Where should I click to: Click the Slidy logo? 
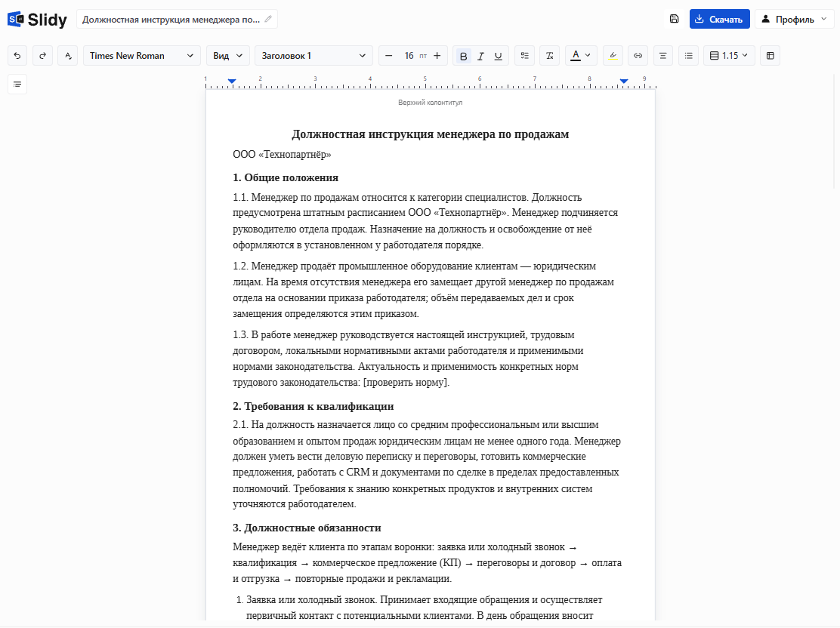(37, 20)
